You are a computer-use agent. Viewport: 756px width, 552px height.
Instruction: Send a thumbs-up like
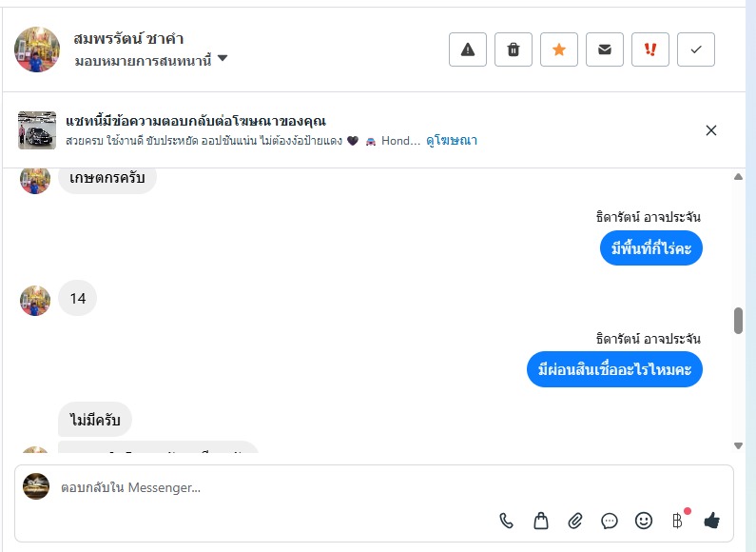(x=711, y=520)
